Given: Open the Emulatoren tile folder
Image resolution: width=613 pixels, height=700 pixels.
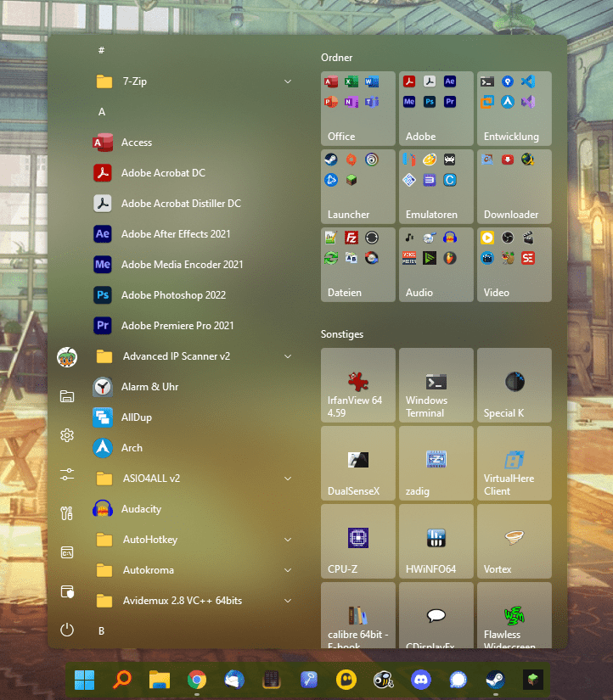Looking at the screenshot, I should [436, 187].
